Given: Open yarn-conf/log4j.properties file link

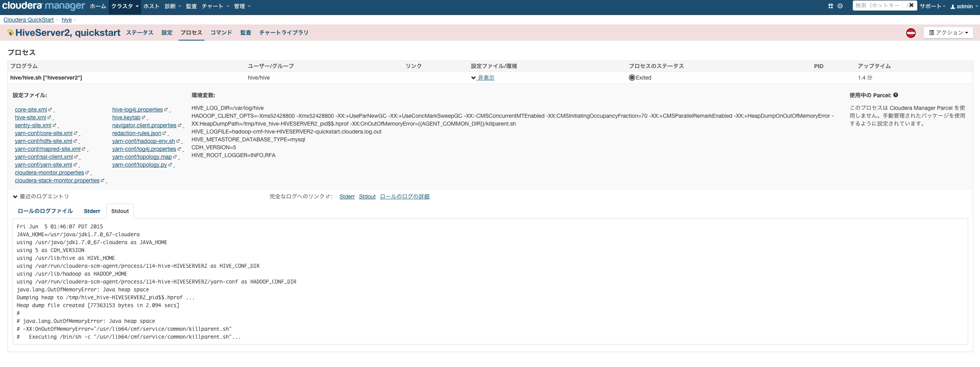Looking at the screenshot, I should point(144,149).
